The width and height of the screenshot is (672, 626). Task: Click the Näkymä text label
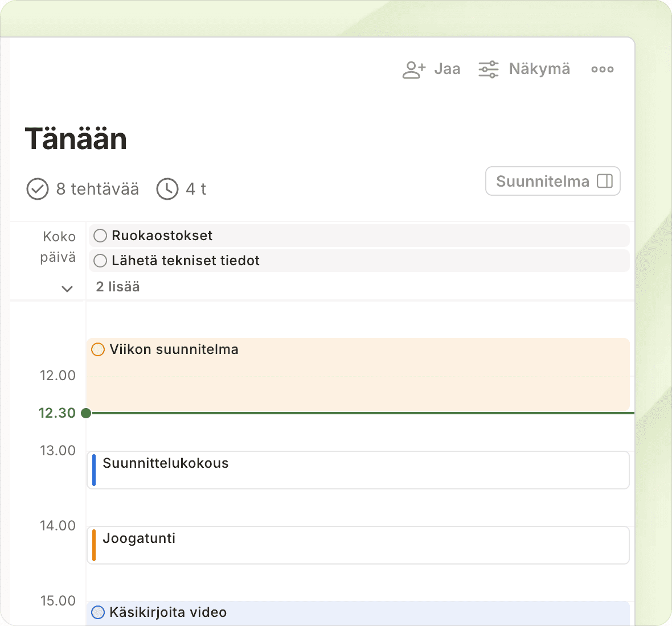(x=539, y=69)
